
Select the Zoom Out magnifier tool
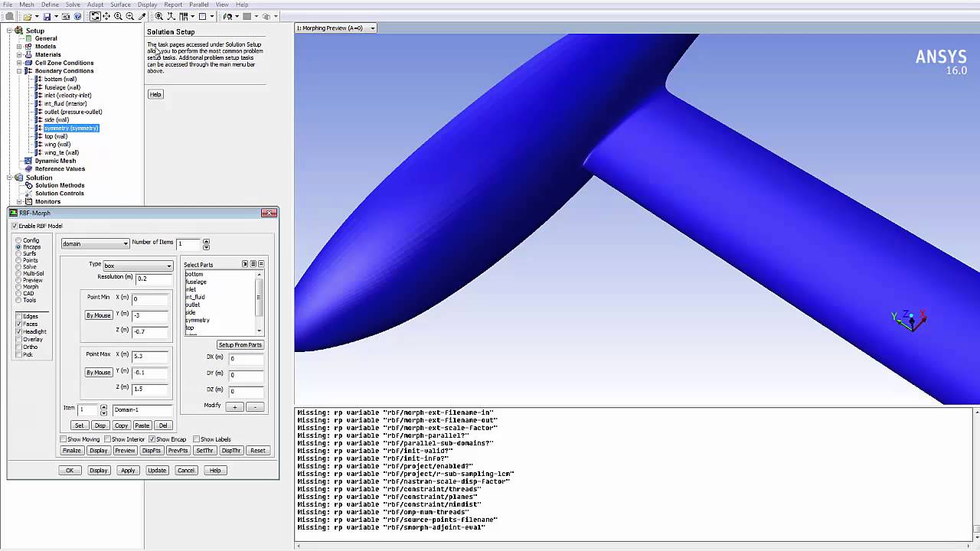pos(129,16)
